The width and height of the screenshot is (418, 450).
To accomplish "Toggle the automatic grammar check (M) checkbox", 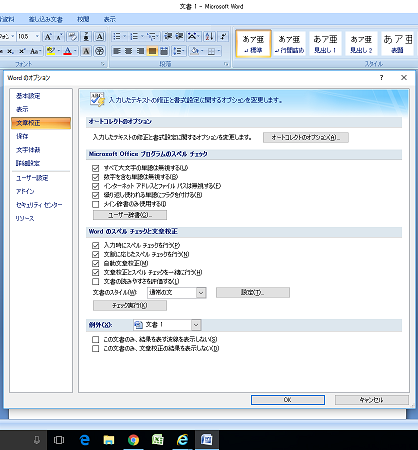I will 96,263.
